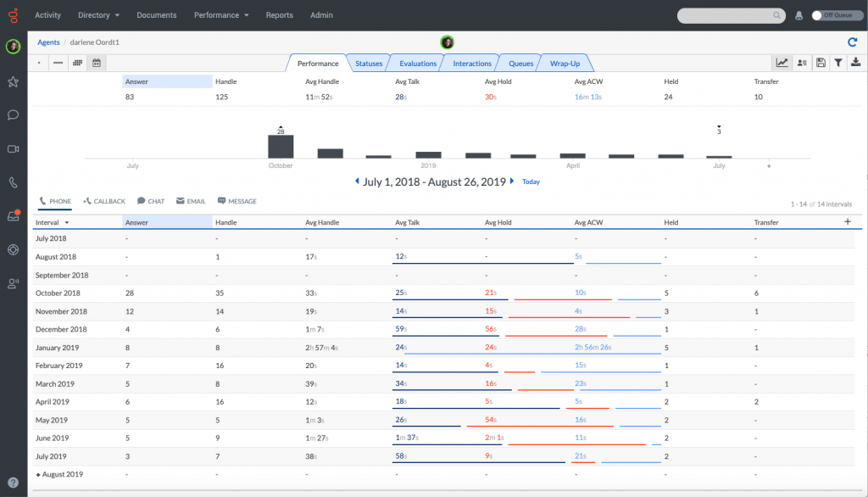
Task: Select the trend graph view icon
Action: point(781,63)
